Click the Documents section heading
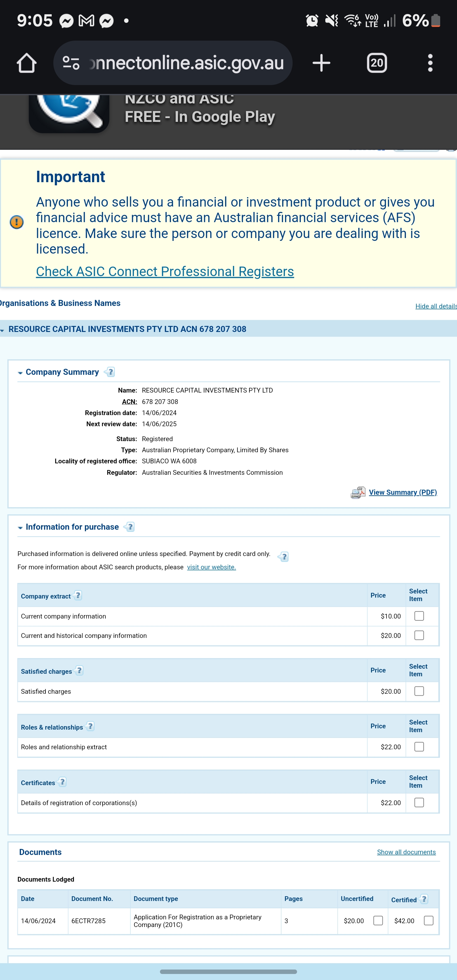Viewport: 457px width, 980px height. (40, 852)
